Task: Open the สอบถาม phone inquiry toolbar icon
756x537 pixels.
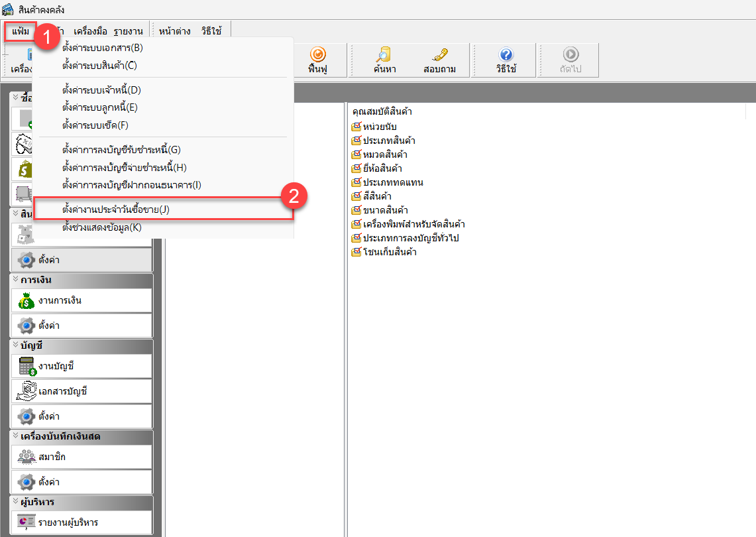Action: pos(439,60)
